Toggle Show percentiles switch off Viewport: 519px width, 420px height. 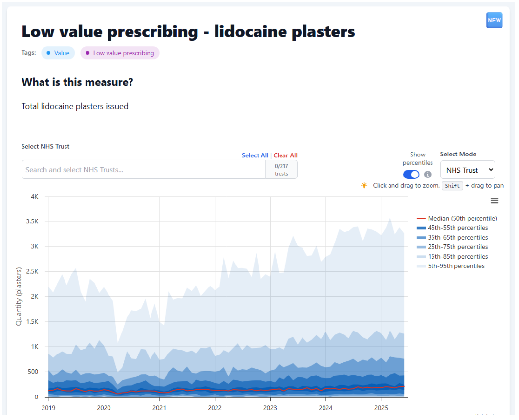click(411, 175)
